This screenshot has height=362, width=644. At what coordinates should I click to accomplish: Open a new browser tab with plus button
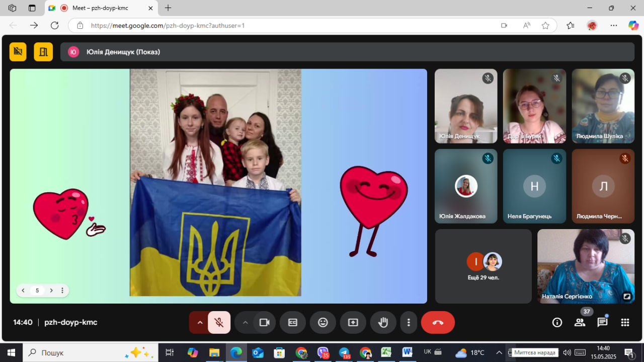[168, 8]
